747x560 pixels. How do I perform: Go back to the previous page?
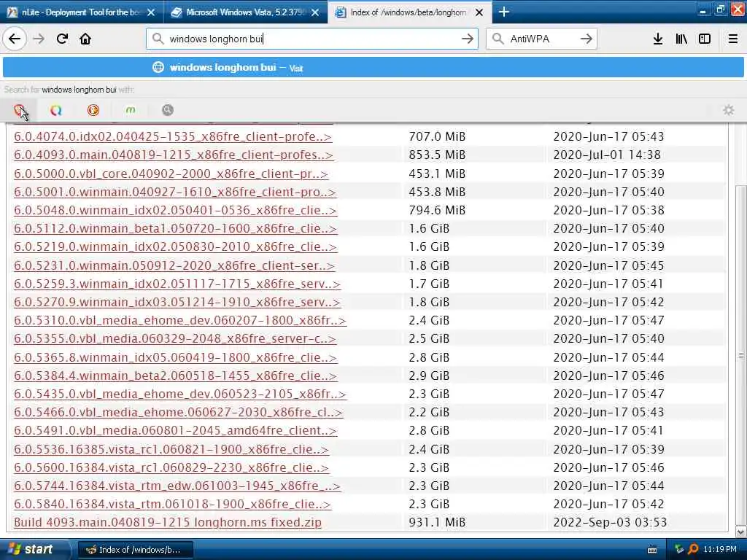click(x=15, y=39)
